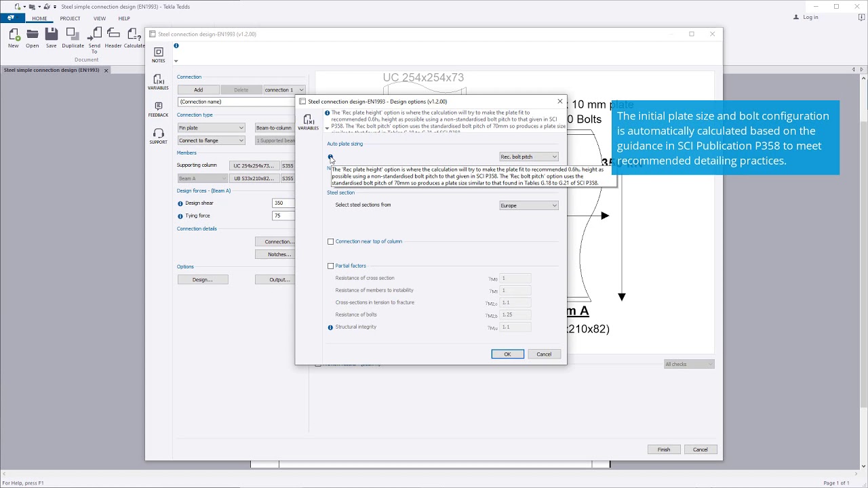Select Steel simple connection design document tab
The width and height of the screenshot is (868, 488).
point(52,70)
